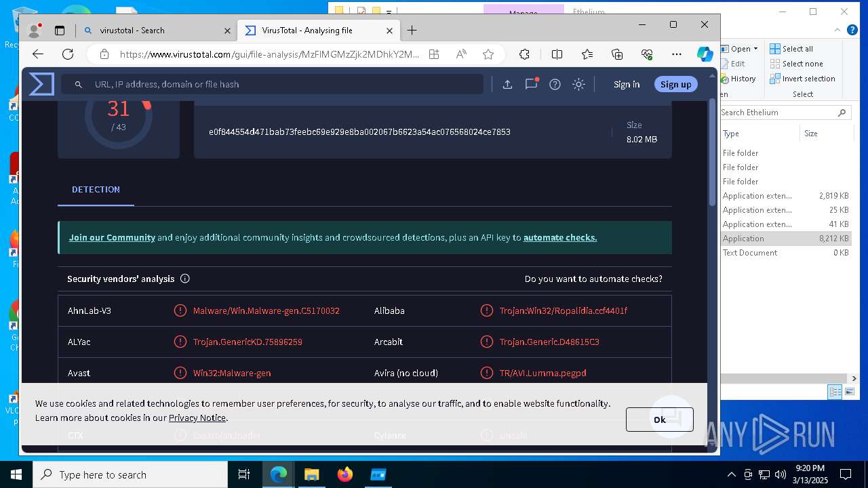Click the Security vendors' analysis info icon

tap(185, 279)
